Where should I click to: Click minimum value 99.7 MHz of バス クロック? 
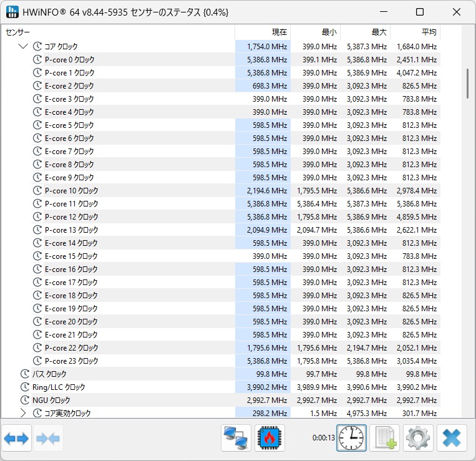point(321,374)
